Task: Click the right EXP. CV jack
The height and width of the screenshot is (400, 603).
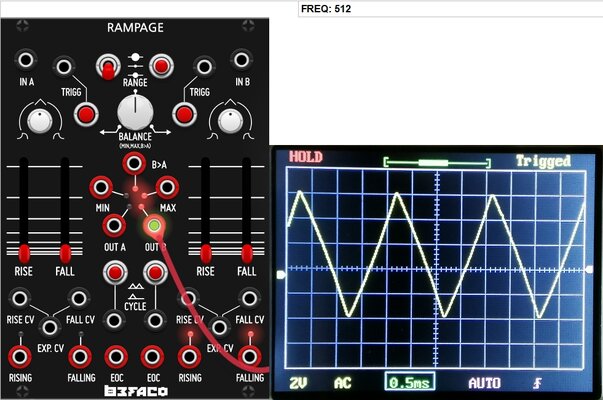Action: click(219, 327)
